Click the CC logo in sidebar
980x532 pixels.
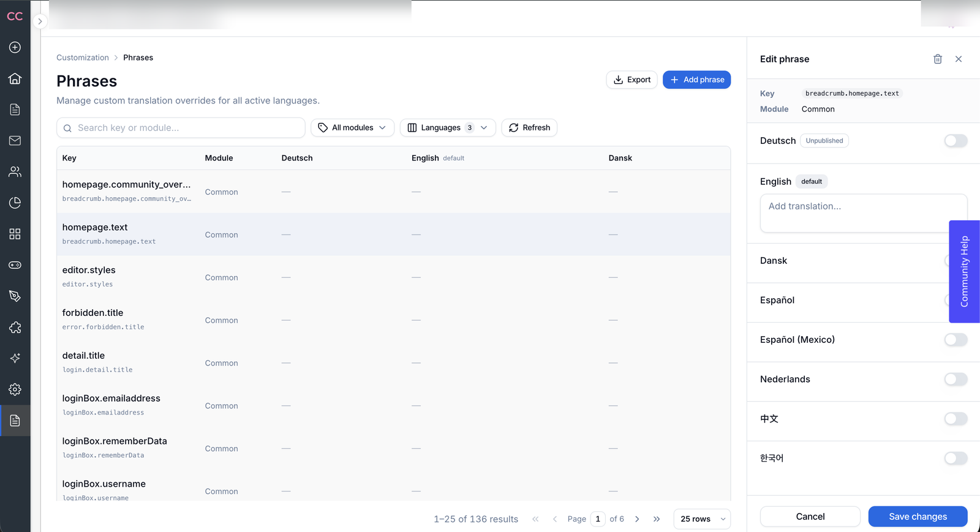[15, 17]
